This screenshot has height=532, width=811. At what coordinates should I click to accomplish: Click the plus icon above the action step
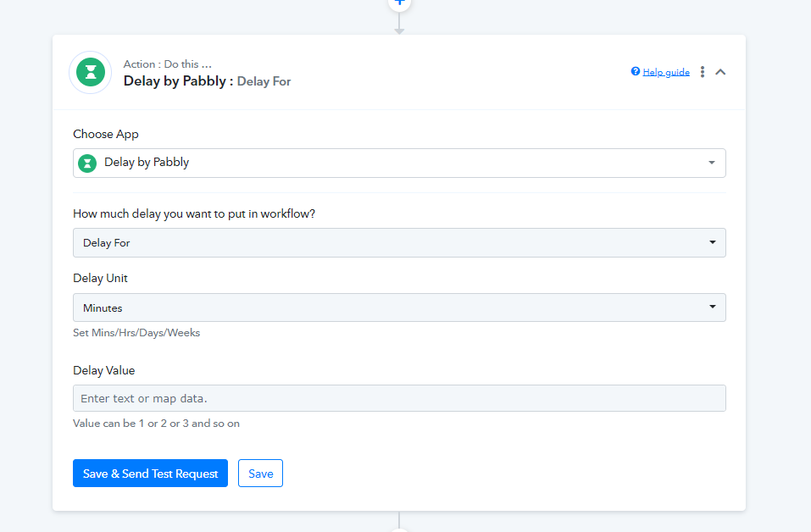tap(399, 3)
